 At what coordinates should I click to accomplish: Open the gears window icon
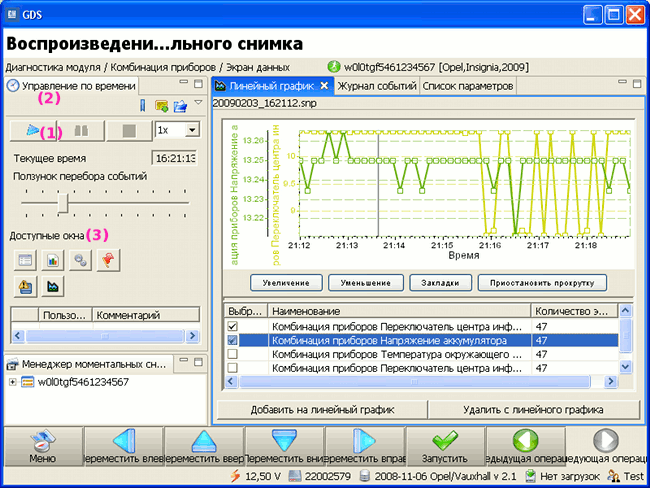(80, 260)
